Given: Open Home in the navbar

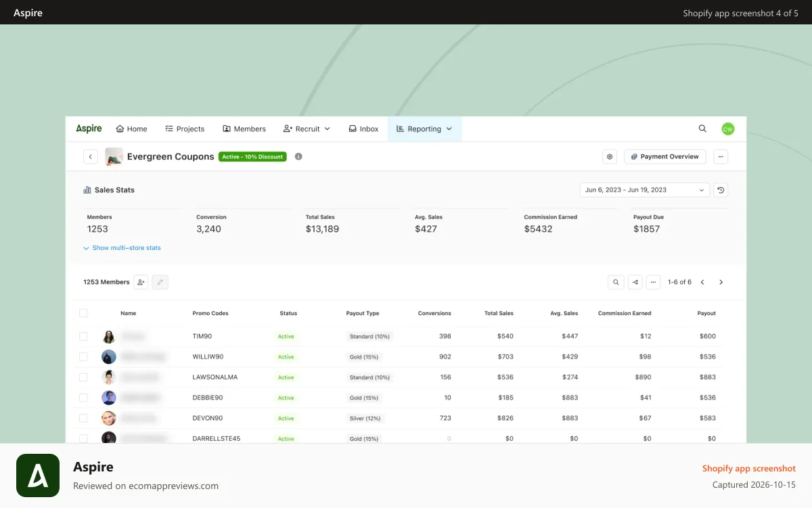Looking at the screenshot, I should click(x=131, y=129).
